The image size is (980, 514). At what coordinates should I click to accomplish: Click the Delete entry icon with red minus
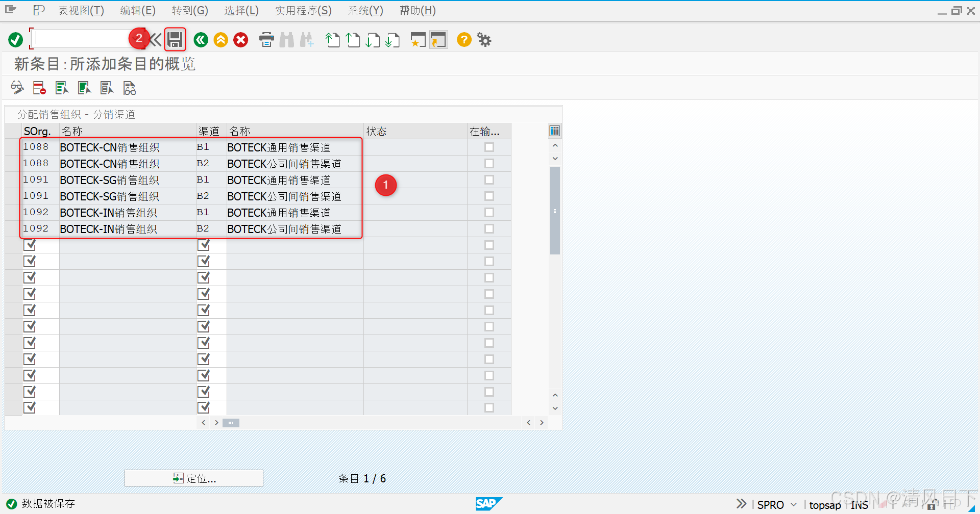pyautogui.click(x=39, y=88)
